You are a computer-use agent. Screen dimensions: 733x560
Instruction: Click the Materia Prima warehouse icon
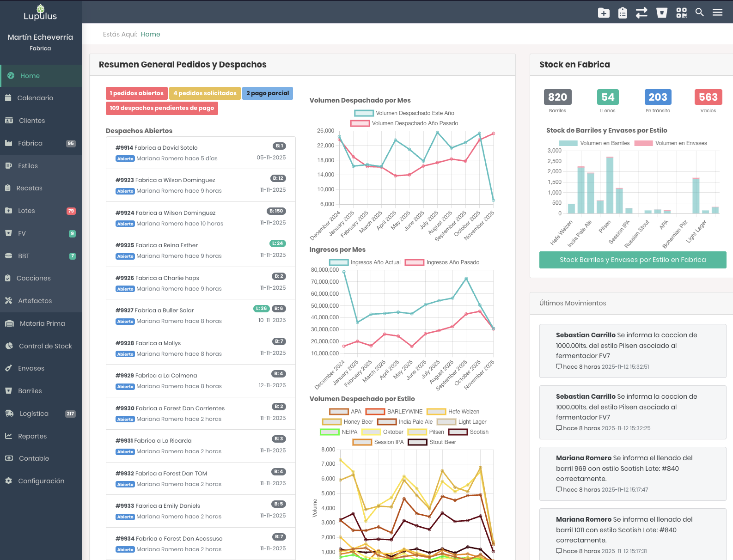(x=9, y=323)
